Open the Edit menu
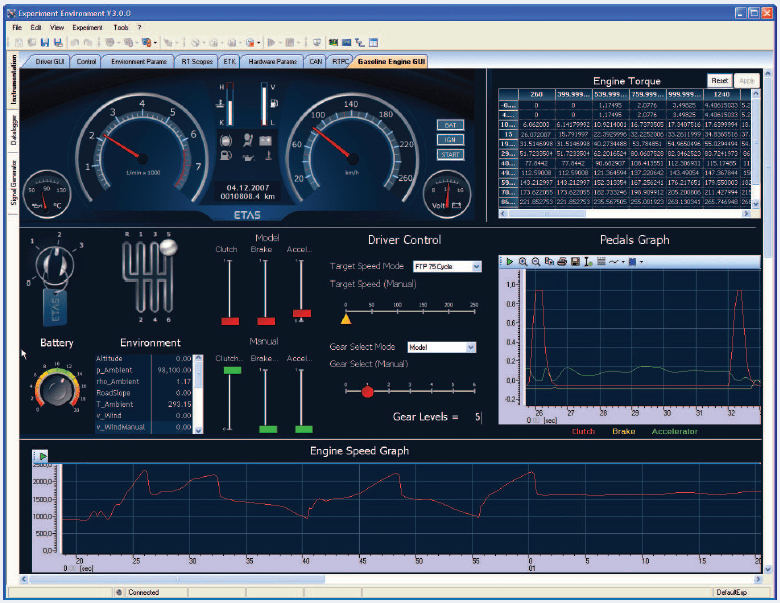 tap(36, 27)
